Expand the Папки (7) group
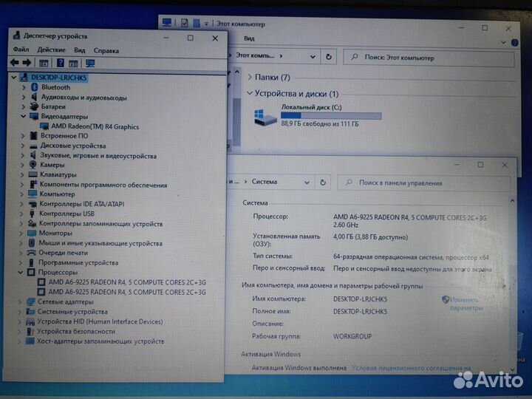This screenshot has width=532, height=399. coord(250,78)
